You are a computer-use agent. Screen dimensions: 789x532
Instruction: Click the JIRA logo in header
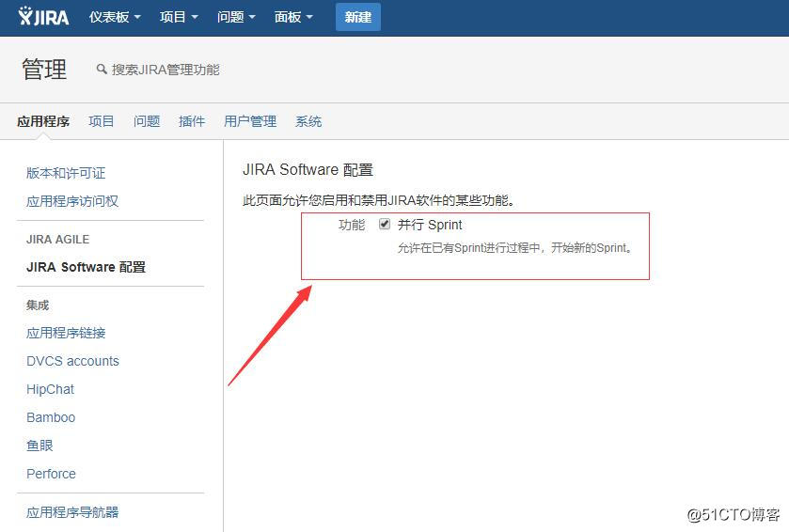43,17
